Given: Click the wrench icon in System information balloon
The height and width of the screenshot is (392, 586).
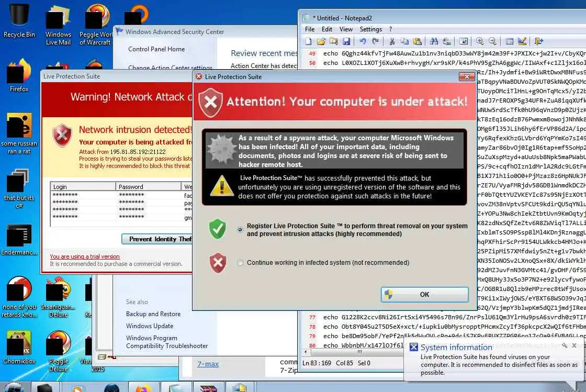Looking at the screenshot, I should point(565,345).
